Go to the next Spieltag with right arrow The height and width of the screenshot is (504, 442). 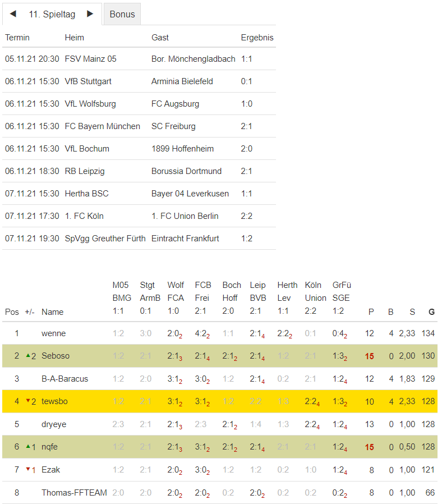pos(90,14)
